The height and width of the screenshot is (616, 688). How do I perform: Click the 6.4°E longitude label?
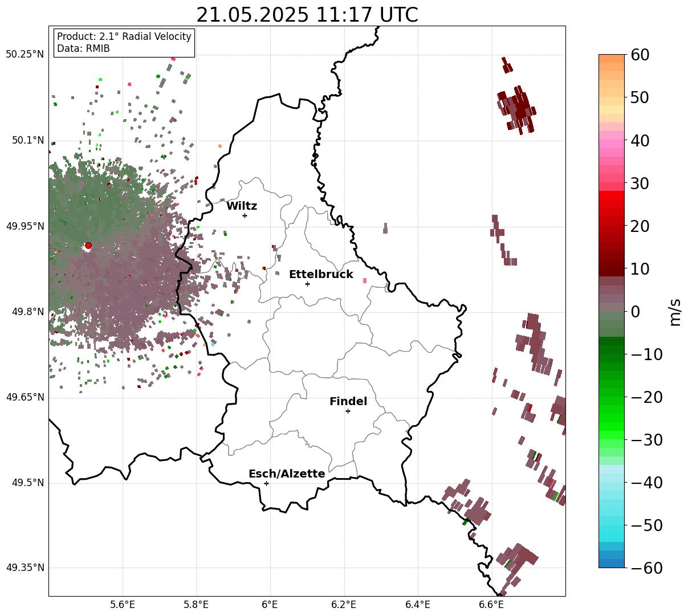coord(418,604)
